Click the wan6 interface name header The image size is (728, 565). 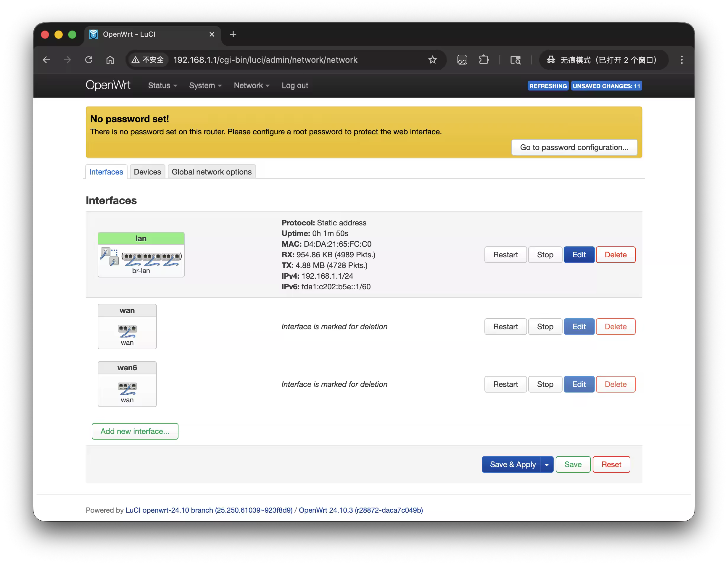(127, 368)
